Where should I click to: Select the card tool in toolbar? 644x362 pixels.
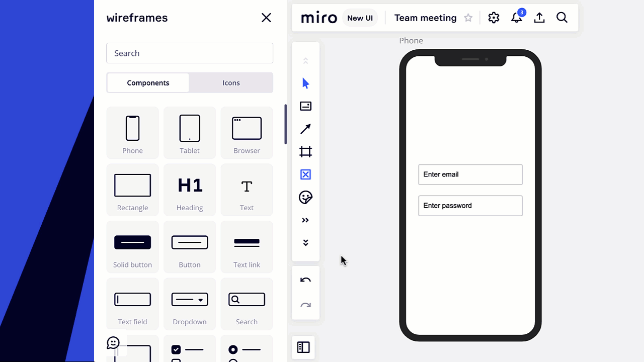(305, 106)
